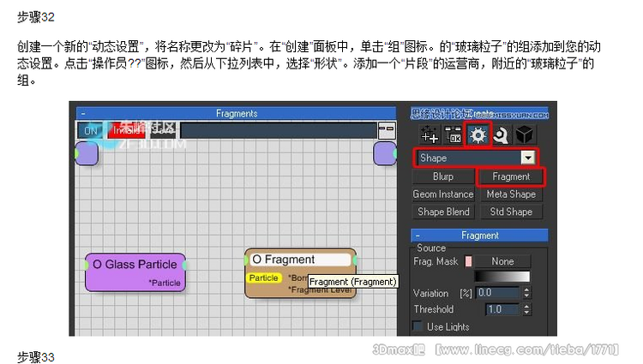Click the None Frag. Mask button

[502, 261]
